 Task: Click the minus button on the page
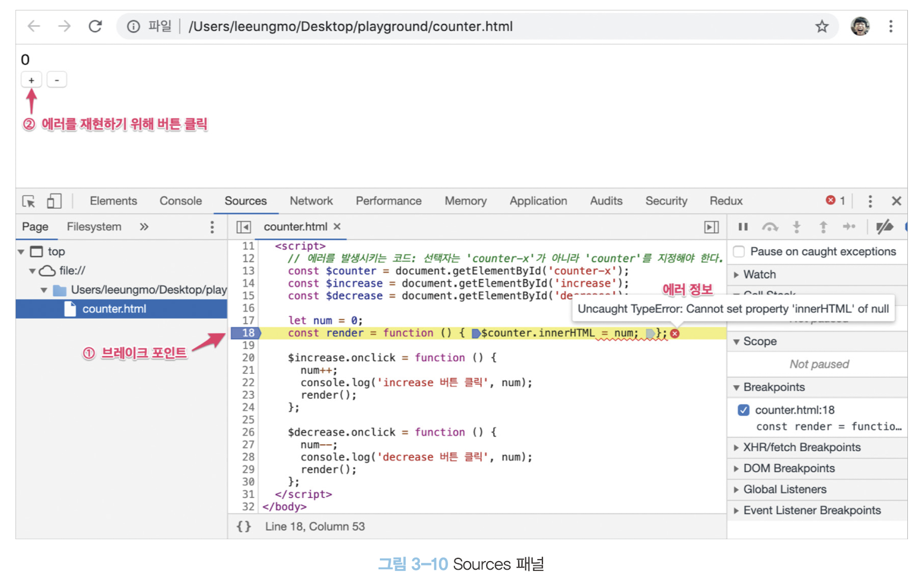57,80
